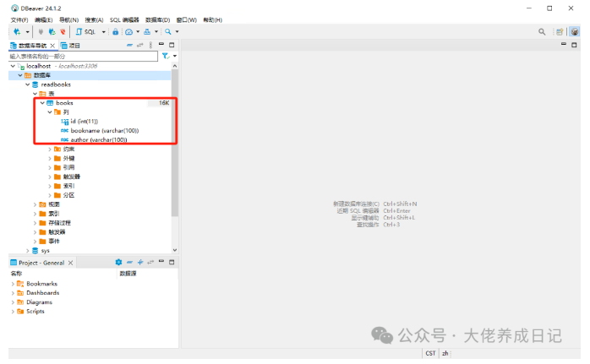
Task: Open the dropdown beside New Connection icon
Action: pos(27,32)
